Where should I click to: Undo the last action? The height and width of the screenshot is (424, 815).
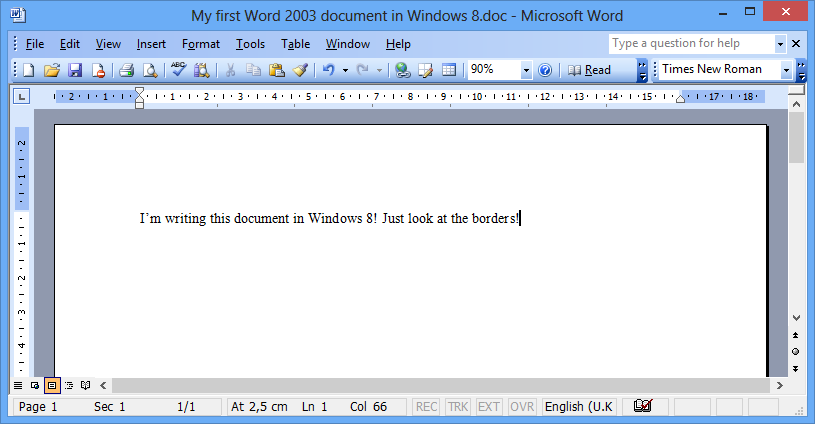click(x=328, y=70)
